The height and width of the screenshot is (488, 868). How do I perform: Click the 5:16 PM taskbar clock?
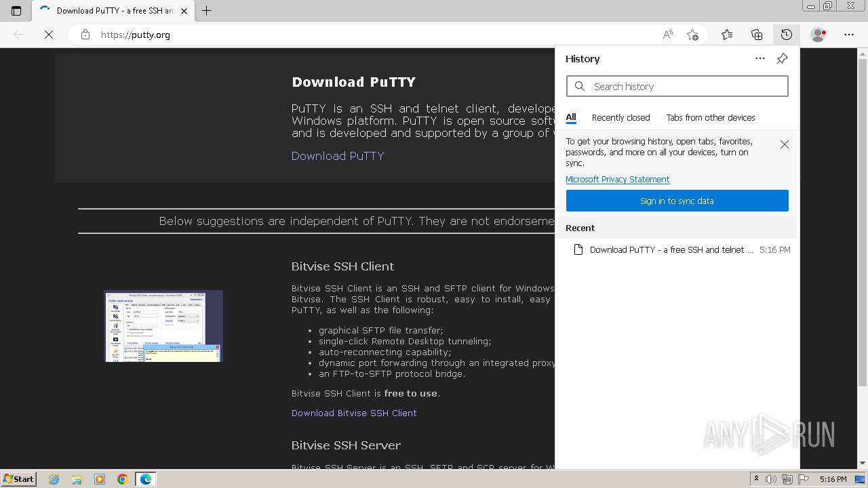pyautogui.click(x=833, y=479)
